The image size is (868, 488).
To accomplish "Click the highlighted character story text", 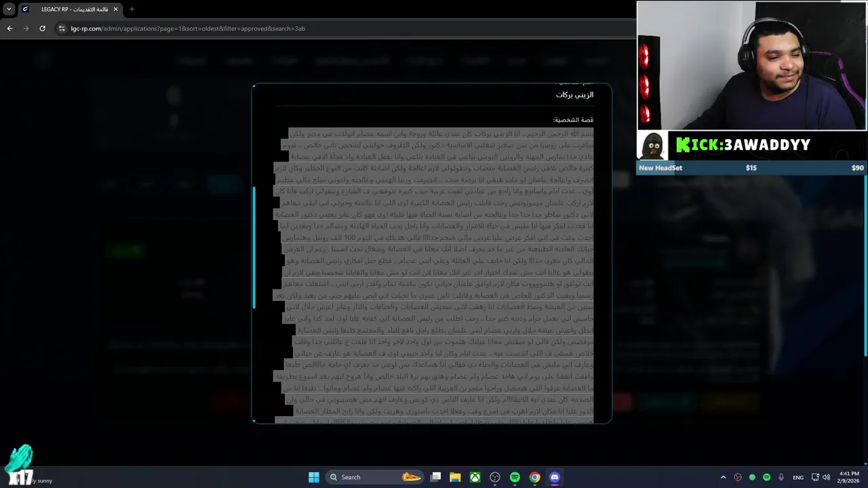I will click(434, 275).
